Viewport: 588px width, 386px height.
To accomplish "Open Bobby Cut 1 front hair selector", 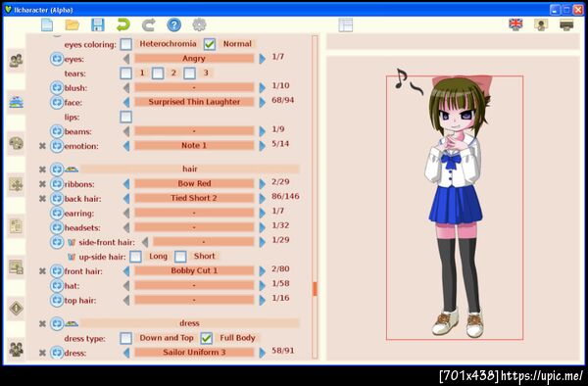I will pos(194,270).
